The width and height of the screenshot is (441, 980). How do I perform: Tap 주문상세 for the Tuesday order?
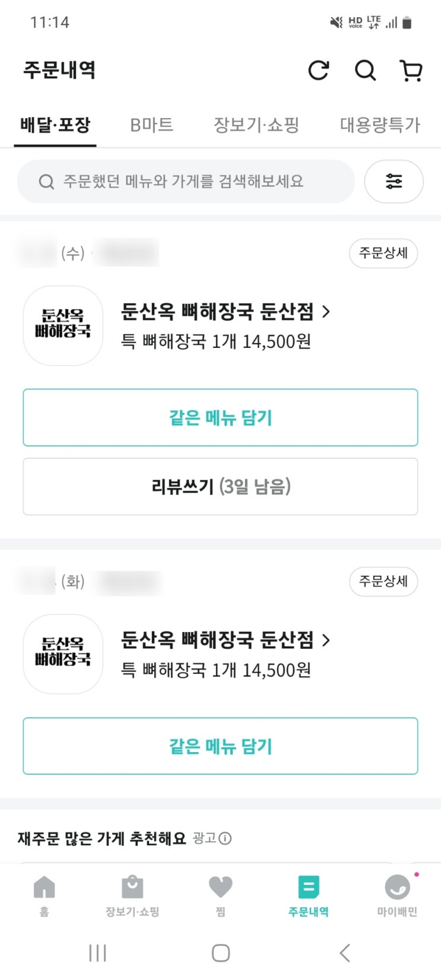pos(383,582)
